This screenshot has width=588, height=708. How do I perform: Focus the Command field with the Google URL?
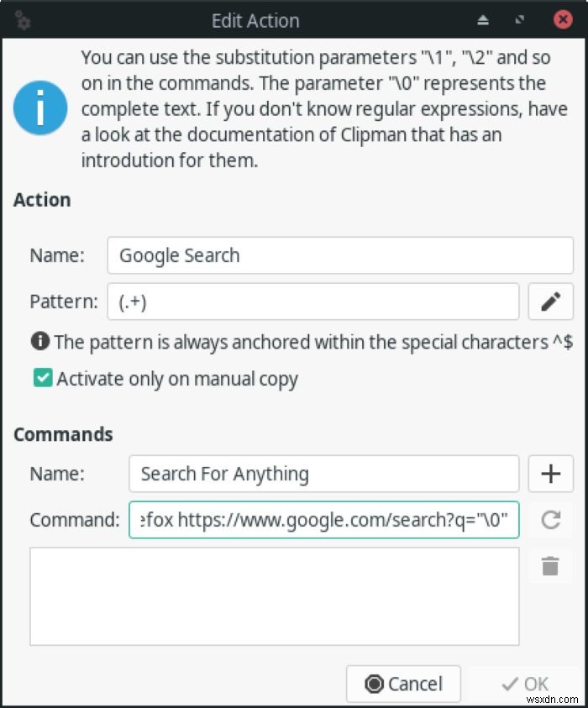(x=323, y=520)
